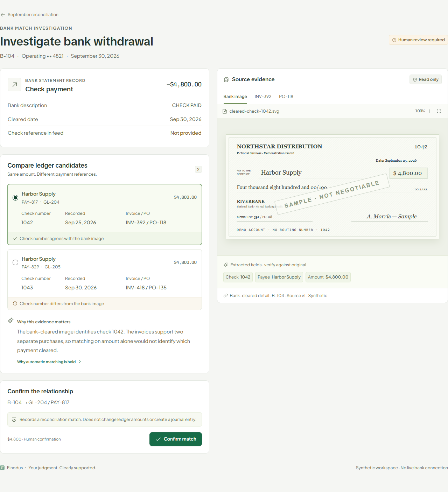
Task: Click the alert icon in Human review badge
Action: (394, 40)
